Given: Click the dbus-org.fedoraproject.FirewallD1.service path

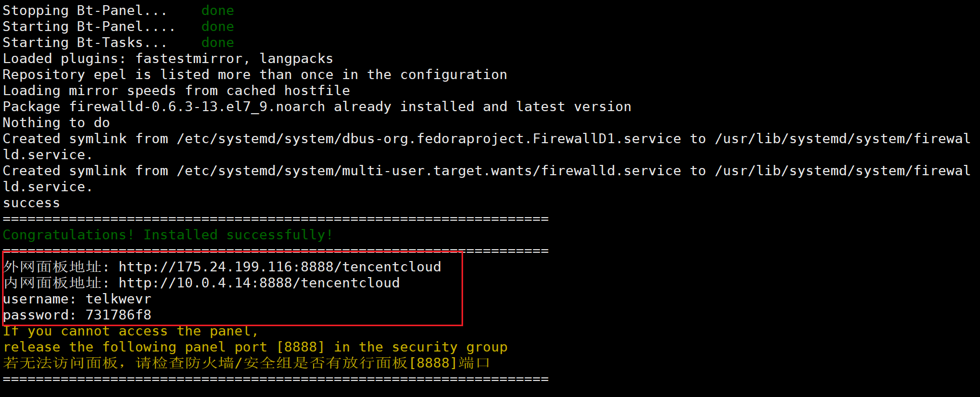Looking at the screenshot, I should 429,139.
